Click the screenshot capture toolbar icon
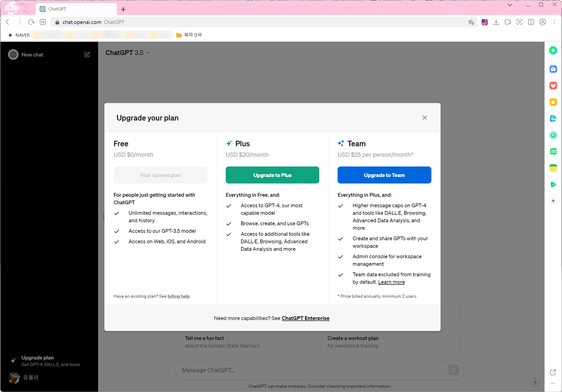The image size is (562, 392). 519,22
